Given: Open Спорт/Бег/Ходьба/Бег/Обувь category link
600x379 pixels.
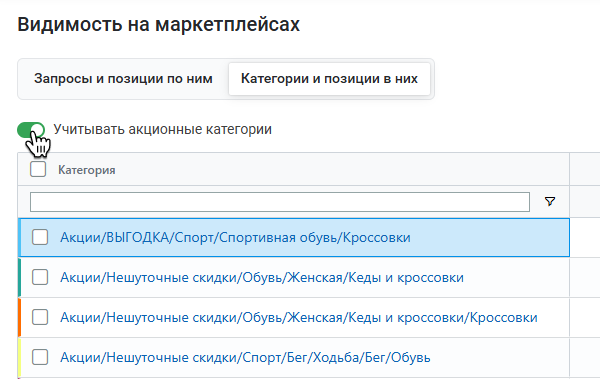Looking at the screenshot, I should coord(245,358).
